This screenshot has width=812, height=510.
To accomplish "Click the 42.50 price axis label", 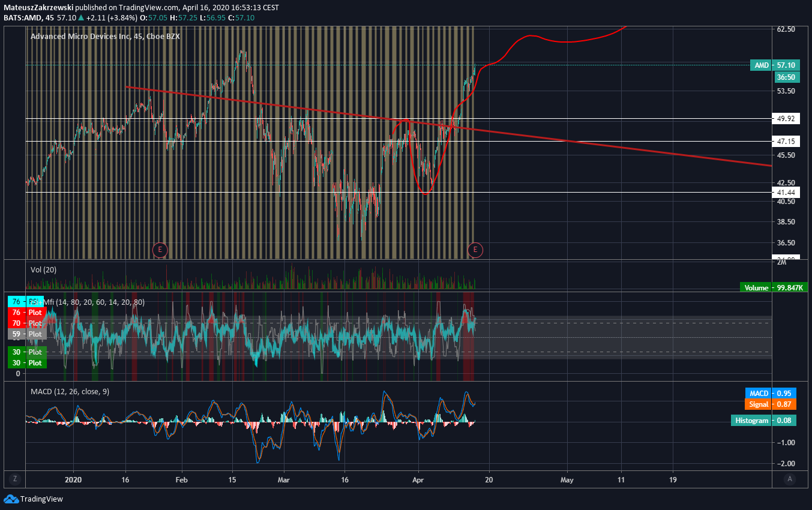I will pyautogui.click(x=786, y=182).
